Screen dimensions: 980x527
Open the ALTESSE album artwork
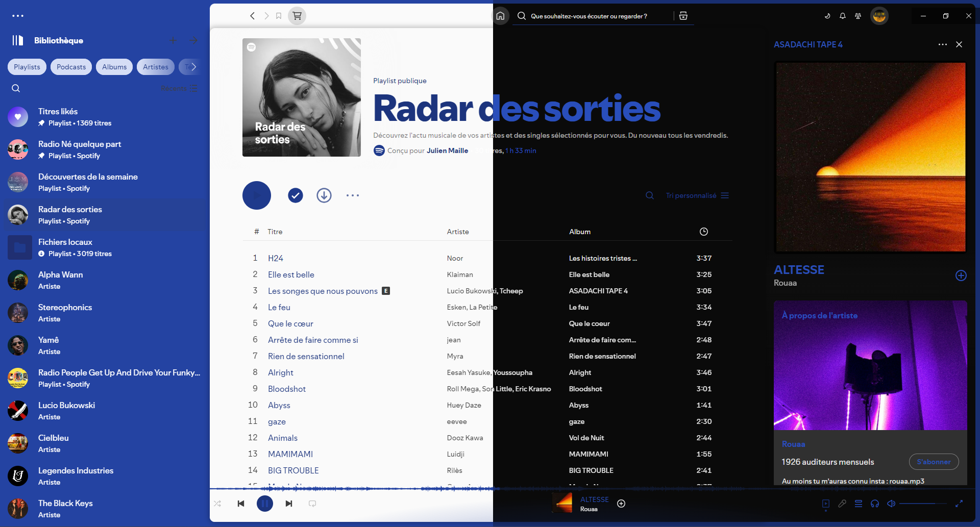coord(871,157)
